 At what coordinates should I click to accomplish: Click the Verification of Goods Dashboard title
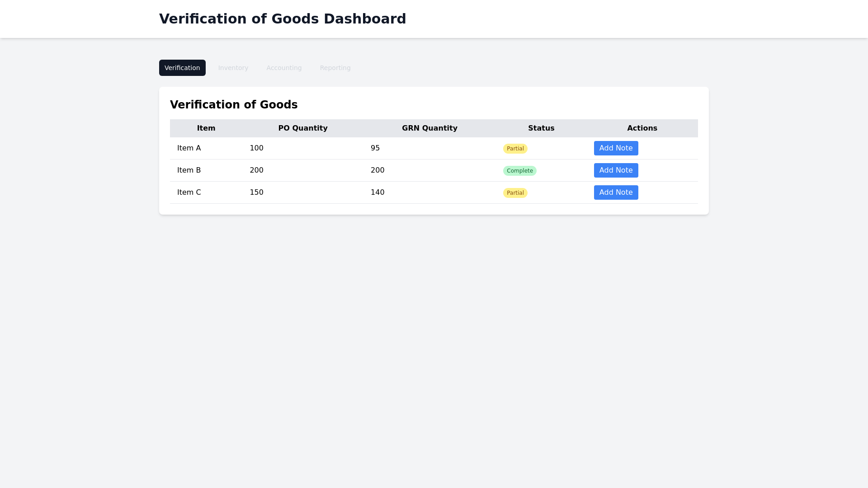point(283,19)
